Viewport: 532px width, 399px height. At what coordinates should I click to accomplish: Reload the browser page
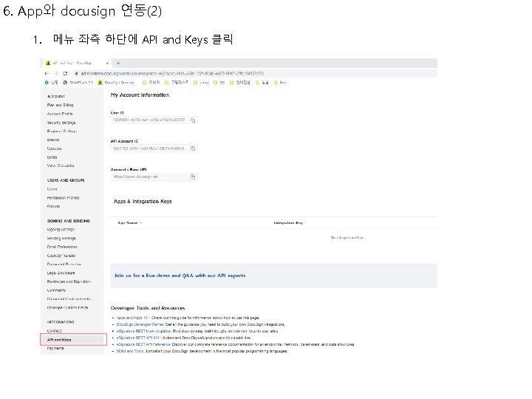point(65,73)
